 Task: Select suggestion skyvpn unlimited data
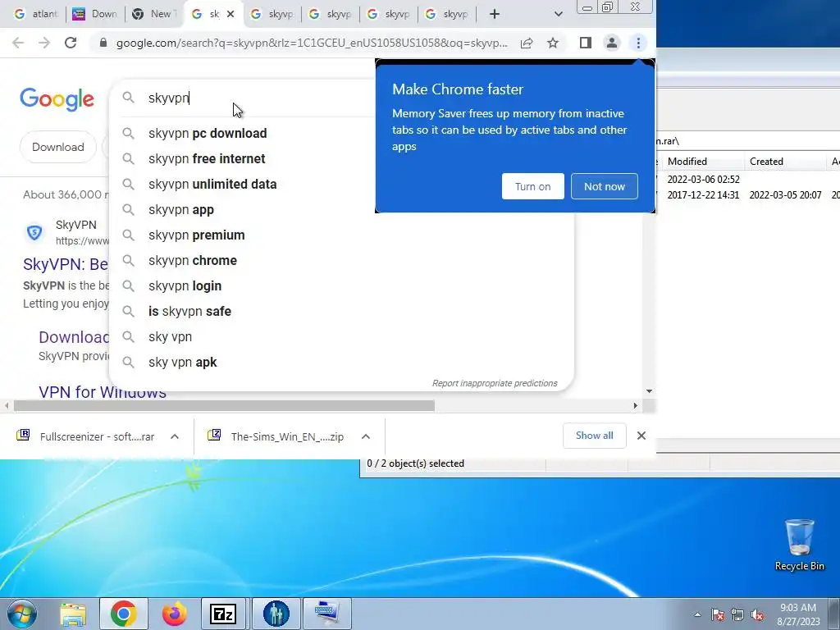[x=212, y=185]
